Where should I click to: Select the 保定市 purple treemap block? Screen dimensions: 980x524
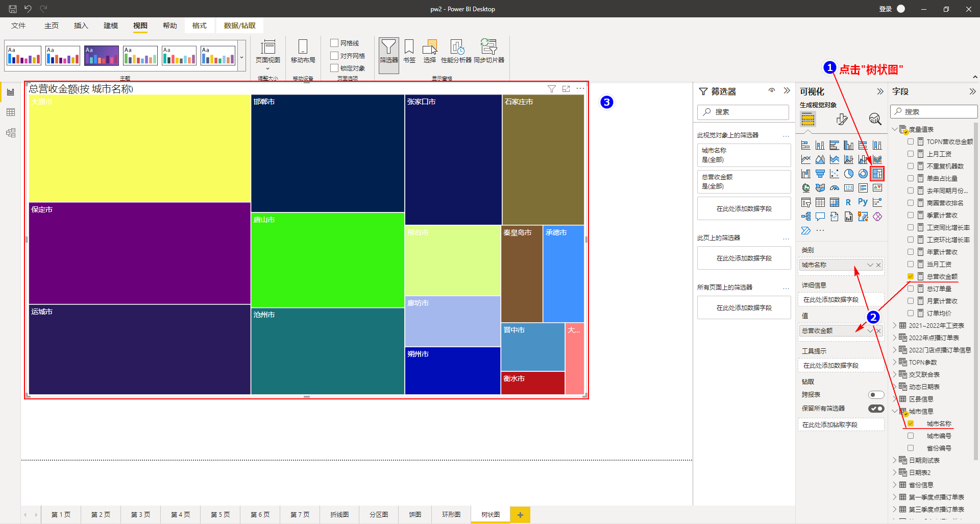point(139,253)
